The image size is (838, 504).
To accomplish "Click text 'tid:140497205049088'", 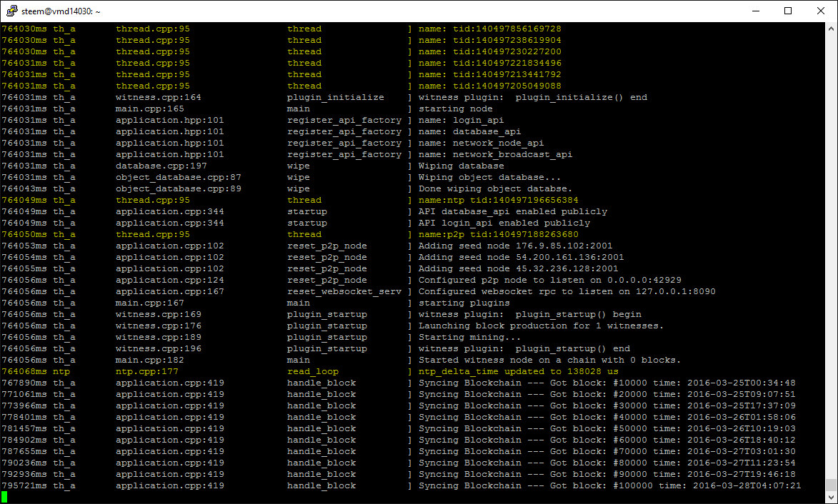I will pyautogui.click(x=507, y=86).
